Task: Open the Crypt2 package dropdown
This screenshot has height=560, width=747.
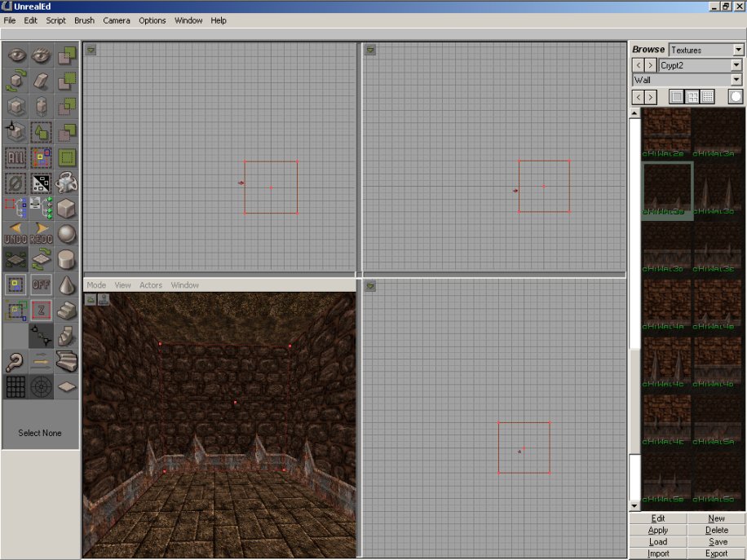Action: (736, 64)
